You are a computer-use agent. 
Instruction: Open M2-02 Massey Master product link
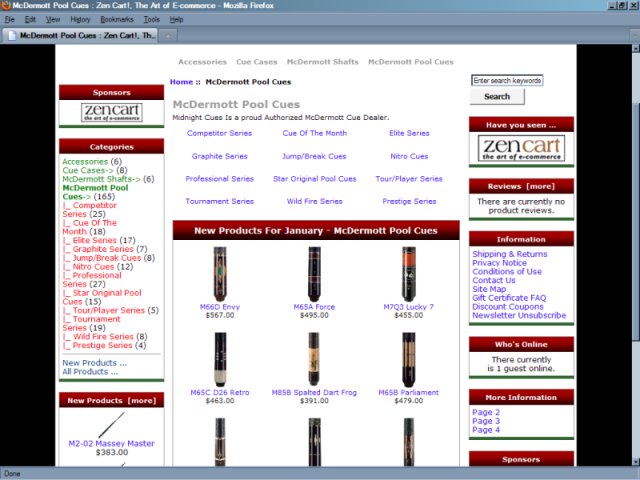[x=111, y=444]
